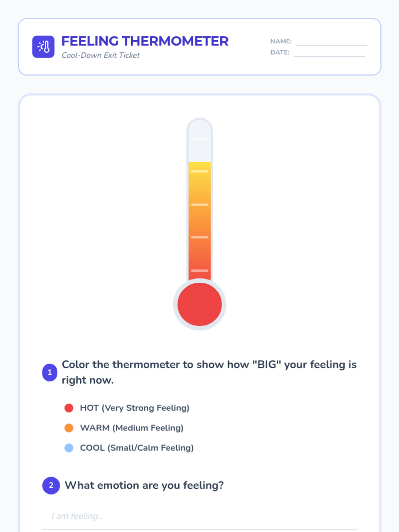Click the Cool-Down Exit Ticket subtitle
This screenshot has width=399, height=532.
pyautogui.click(x=101, y=55)
